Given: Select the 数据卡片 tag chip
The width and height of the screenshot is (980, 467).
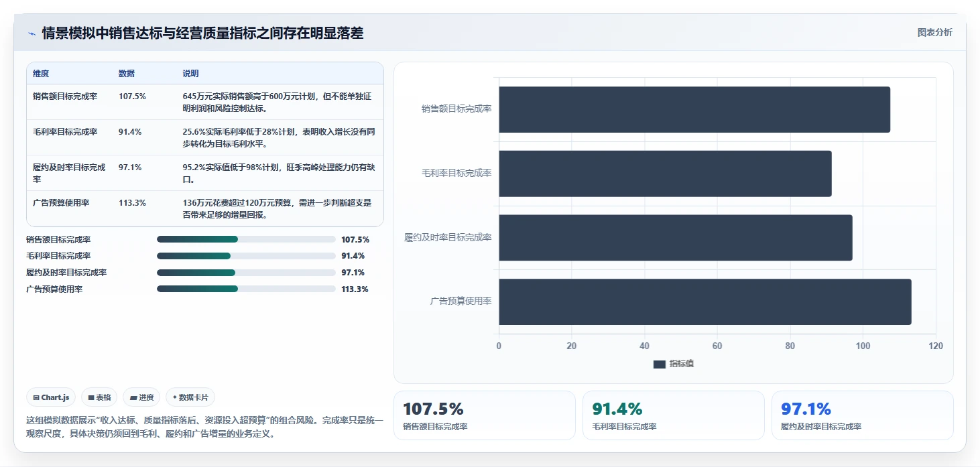Looking at the screenshot, I should pos(190,397).
